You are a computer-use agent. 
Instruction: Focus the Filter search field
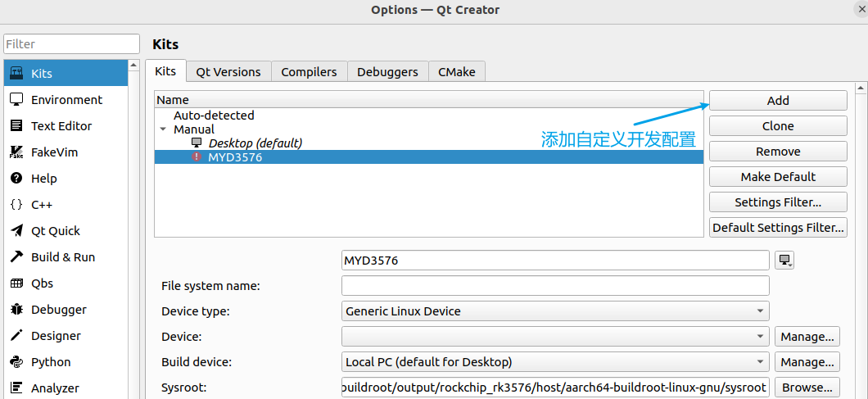[71, 43]
